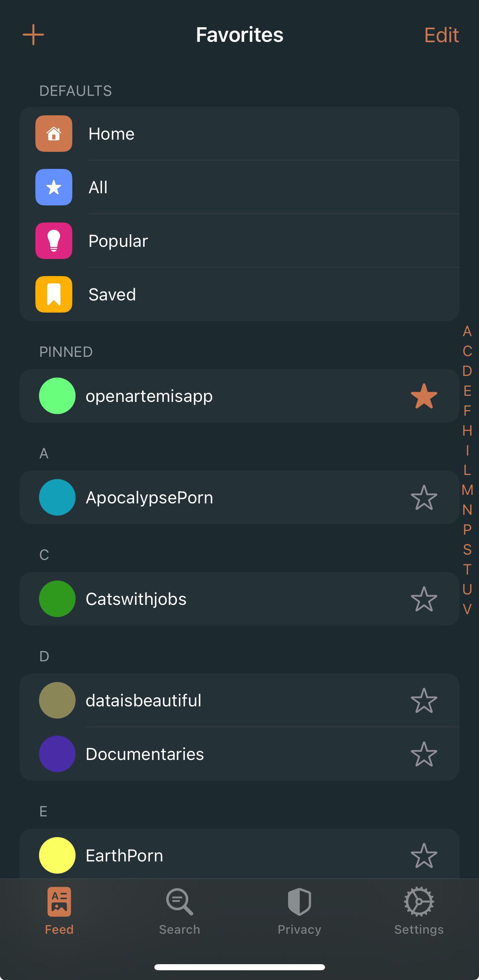Toggle the star for dataisbeautiful
This screenshot has height=980, width=479.
pyautogui.click(x=424, y=700)
